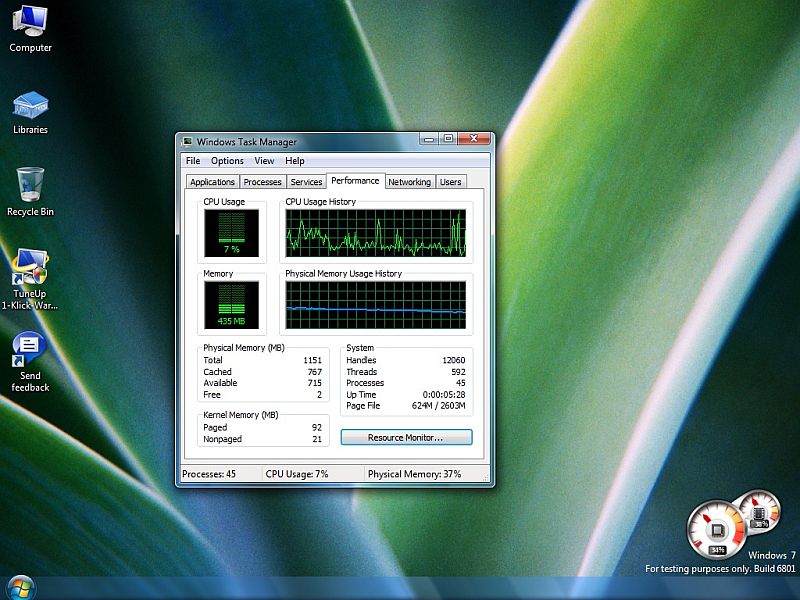Open the File menu

pos(193,161)
